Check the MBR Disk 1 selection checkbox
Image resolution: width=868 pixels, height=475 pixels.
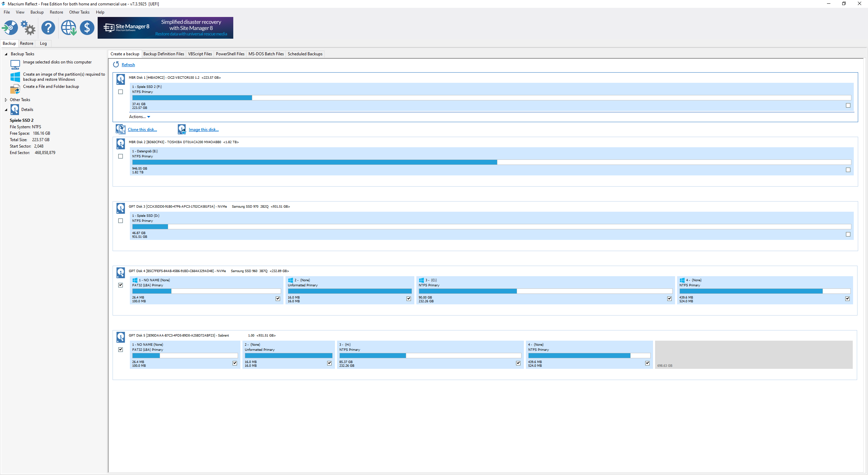coord(120,92)
